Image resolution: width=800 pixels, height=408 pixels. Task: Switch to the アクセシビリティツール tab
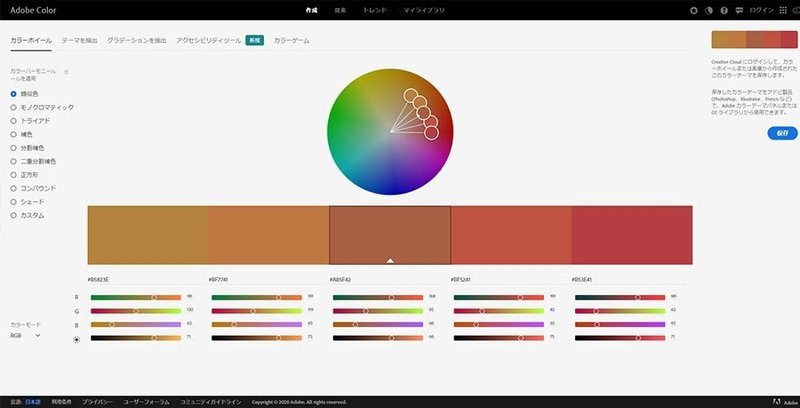pos(209,40)
